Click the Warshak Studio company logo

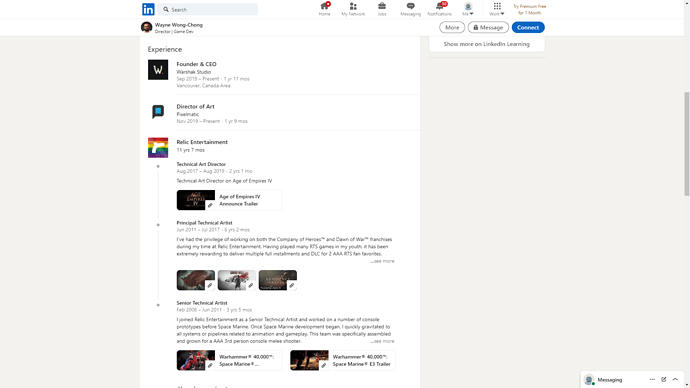(x=158, y=70)
